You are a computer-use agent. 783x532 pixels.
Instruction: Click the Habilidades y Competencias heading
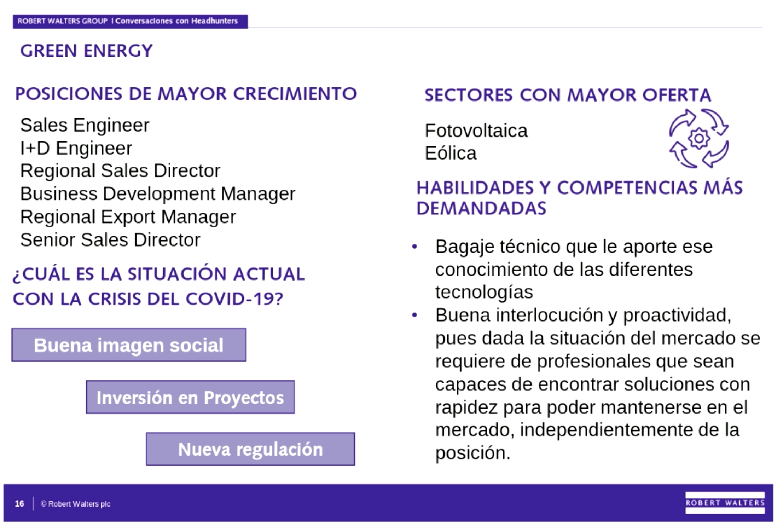tap(579, 197)
